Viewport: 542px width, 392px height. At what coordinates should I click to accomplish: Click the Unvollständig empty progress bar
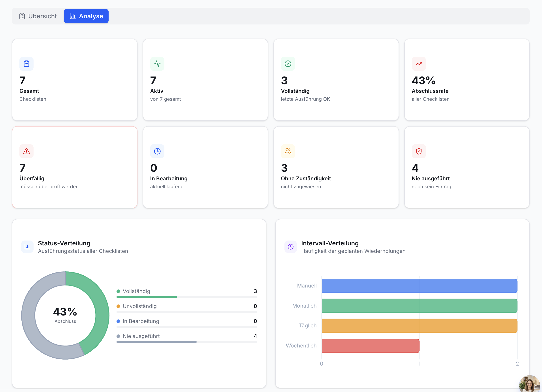pos(187,312)
